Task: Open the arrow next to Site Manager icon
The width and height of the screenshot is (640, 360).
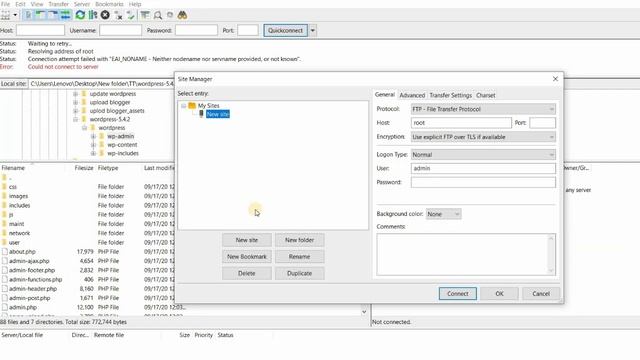Action: point(16,15)
